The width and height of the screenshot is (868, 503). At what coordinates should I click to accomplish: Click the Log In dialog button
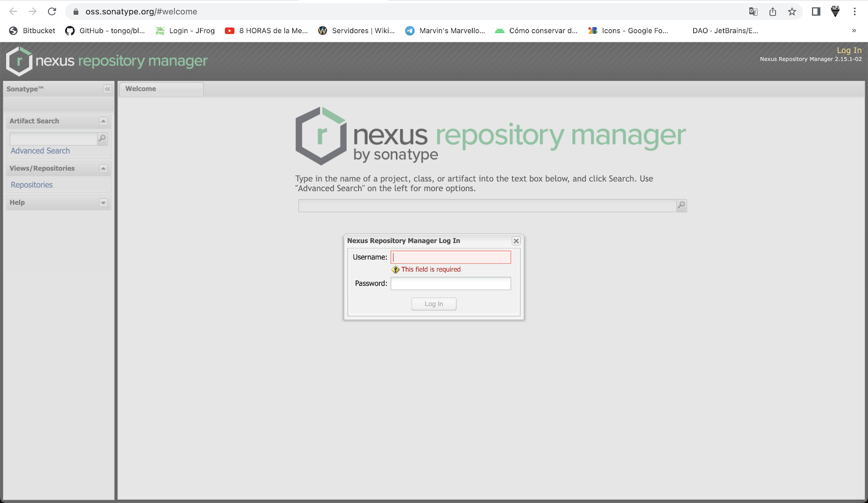click(x=433, y=304)
